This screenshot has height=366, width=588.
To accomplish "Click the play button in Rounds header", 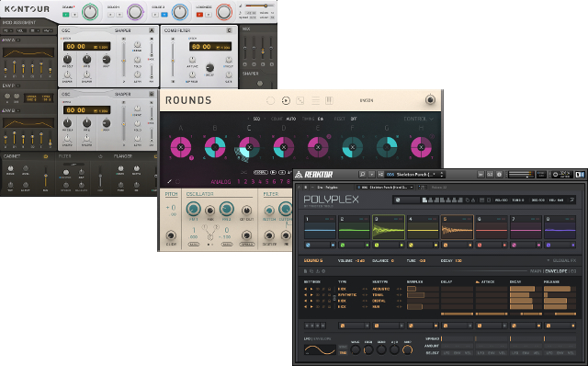I will pos(286,100).
